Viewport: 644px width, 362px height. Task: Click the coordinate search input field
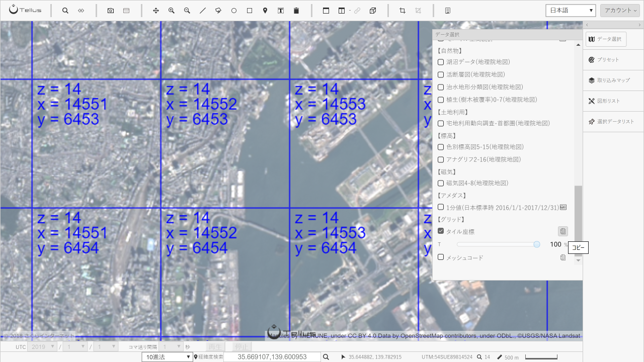[272, 357]
